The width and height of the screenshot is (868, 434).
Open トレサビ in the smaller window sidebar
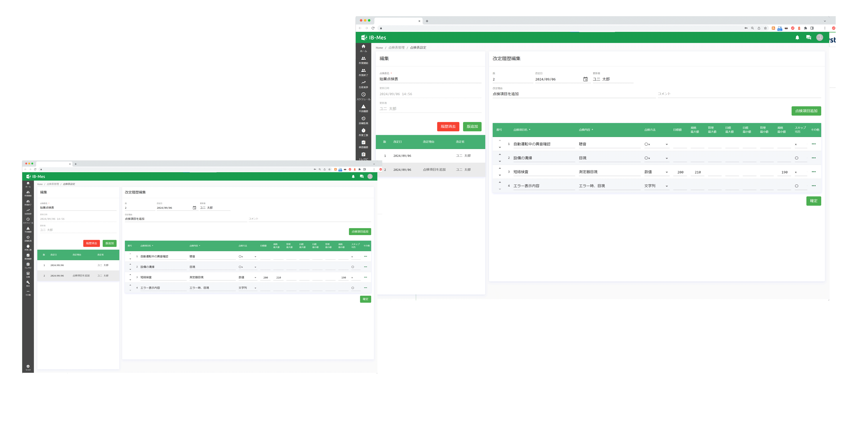(28, 266)
